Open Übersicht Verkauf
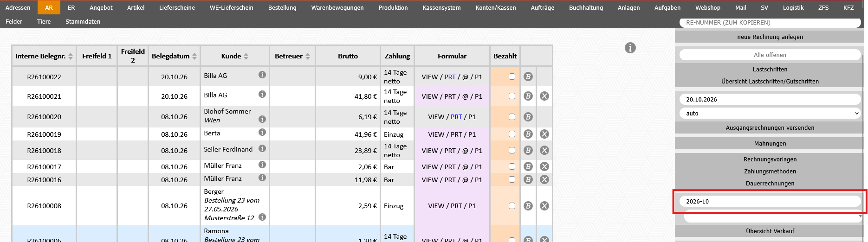Image resolution: width=868 pixels, height=242 pixels. pyautogui.click(x=770, y=231)
